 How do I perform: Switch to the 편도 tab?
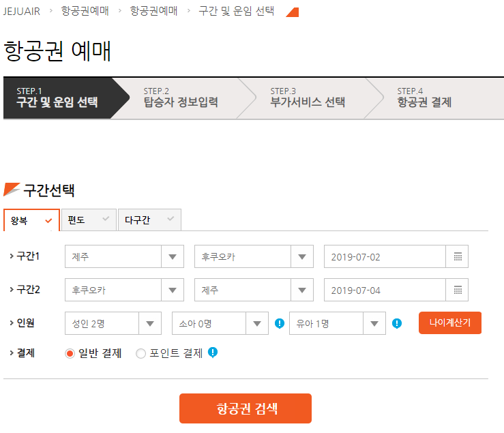(x=89, y=220)
